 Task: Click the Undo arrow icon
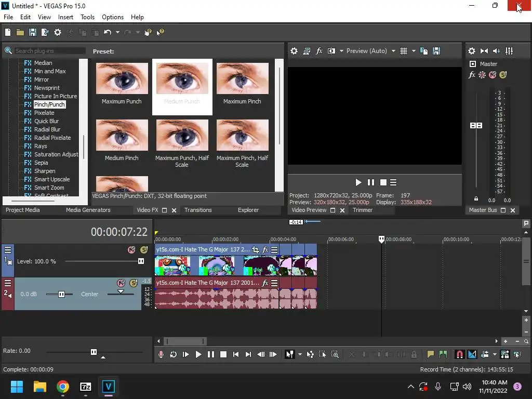click(x=108, y=32)
